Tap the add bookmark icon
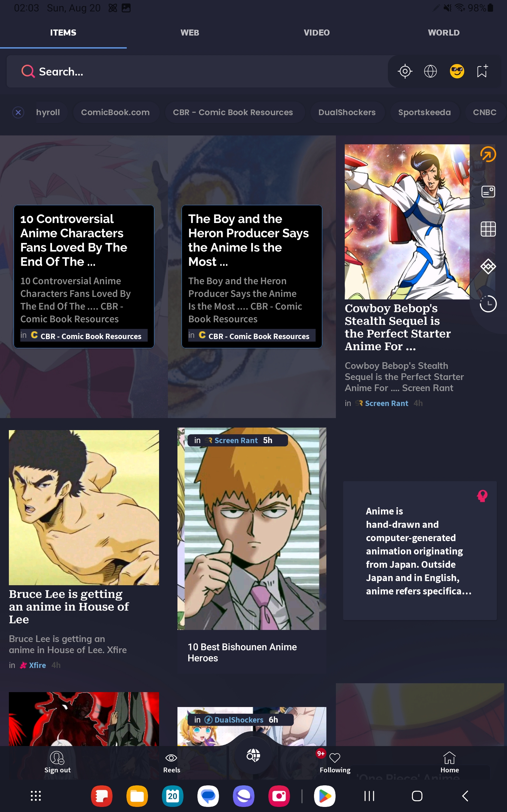507x812 pixels. click(483, 71)
